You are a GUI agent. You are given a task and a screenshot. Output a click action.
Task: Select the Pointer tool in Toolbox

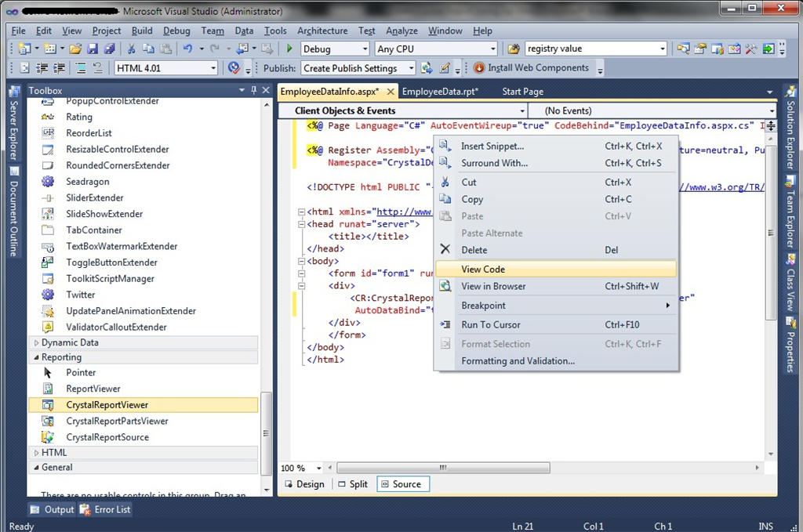pos(81,373)
